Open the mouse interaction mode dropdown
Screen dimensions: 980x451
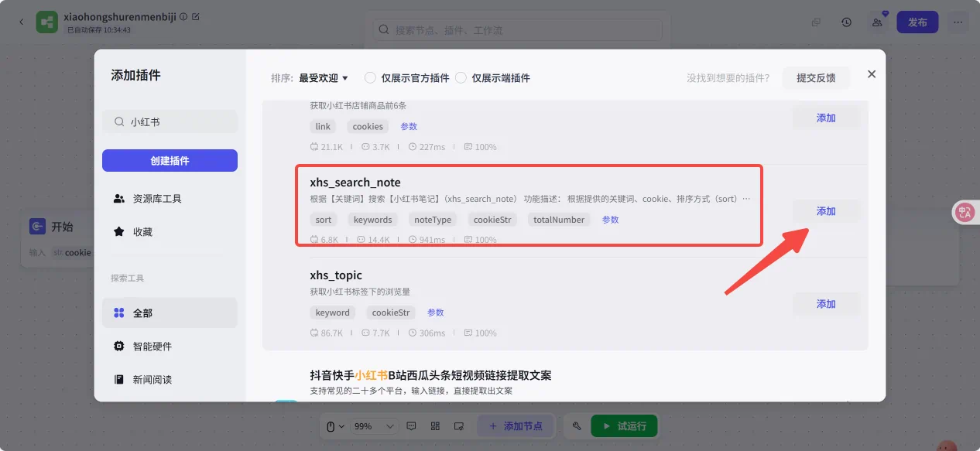click(334, 426)
